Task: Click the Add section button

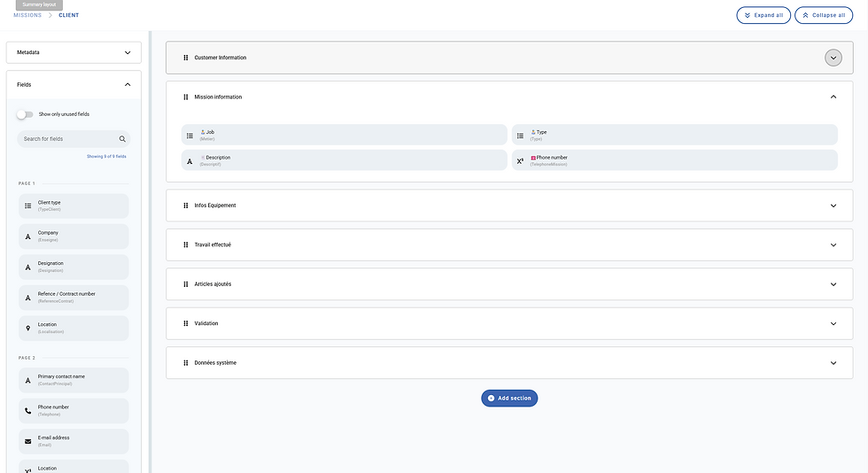Action: tap(509, 399)
